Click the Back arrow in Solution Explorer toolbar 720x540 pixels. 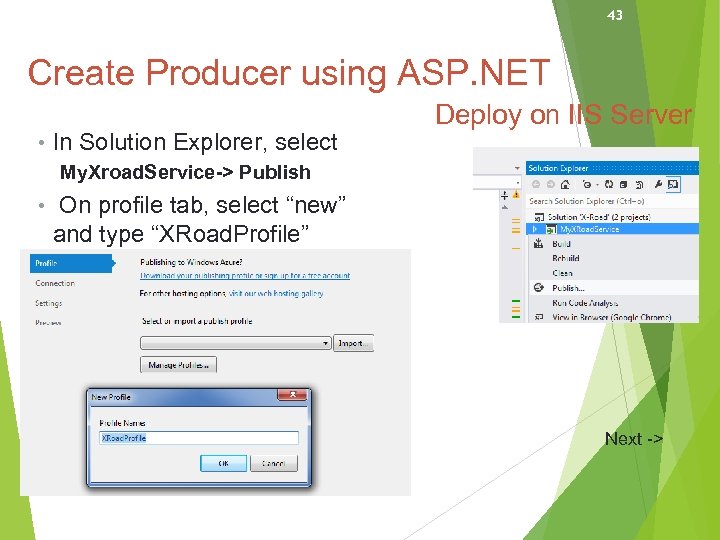[x=535, y=185]
